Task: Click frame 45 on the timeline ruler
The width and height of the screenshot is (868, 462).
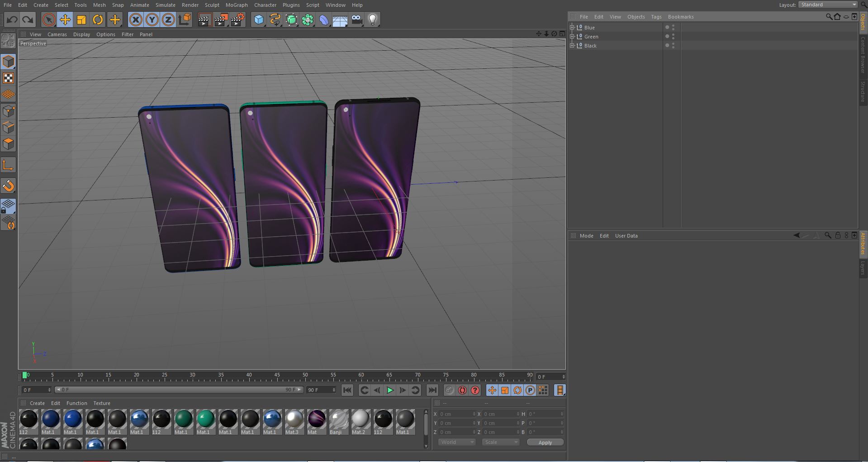Action: pyautogui.click(x=277, y=376)
